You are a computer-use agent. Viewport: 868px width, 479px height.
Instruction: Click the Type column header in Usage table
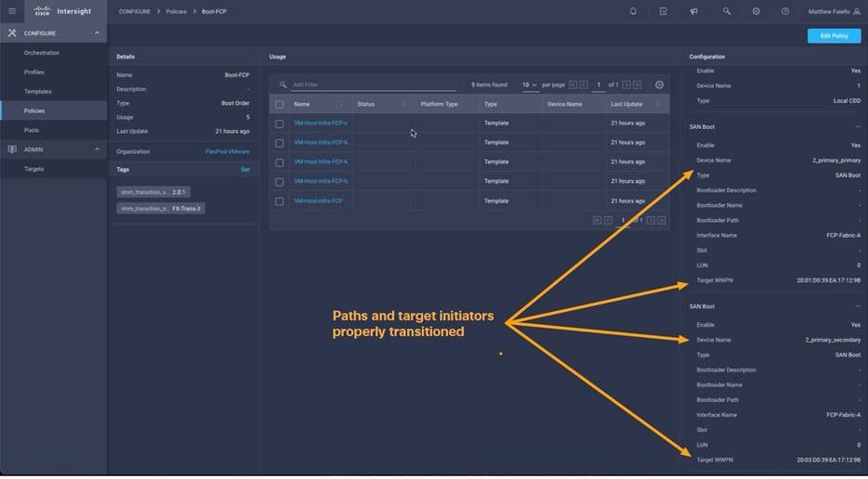point(491,104)
